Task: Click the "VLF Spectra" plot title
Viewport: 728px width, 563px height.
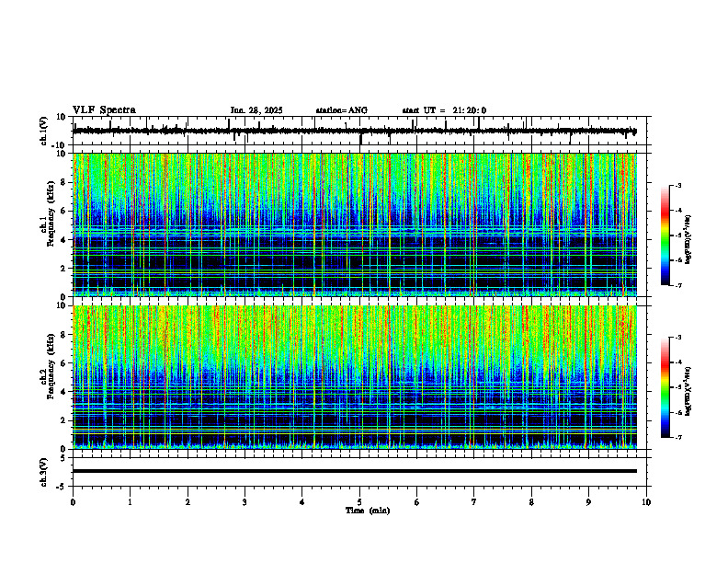Action: 104,110
